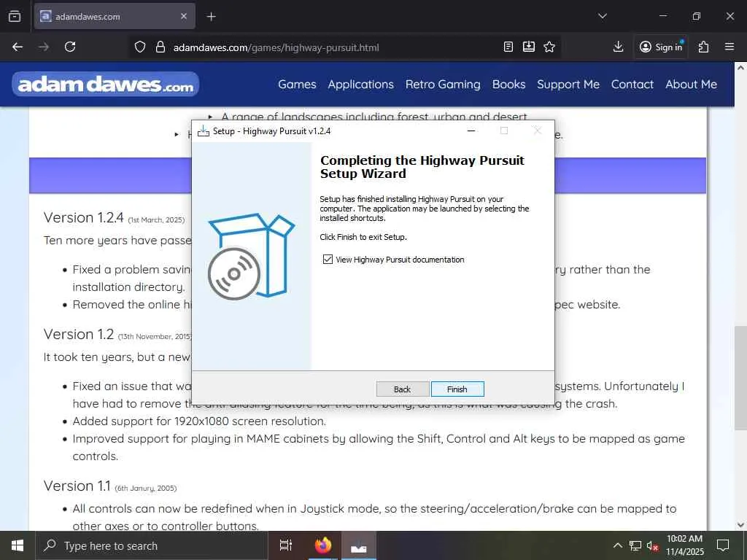747x560 pixels.
Task: Reload the current page
Action: pos(70,47)
